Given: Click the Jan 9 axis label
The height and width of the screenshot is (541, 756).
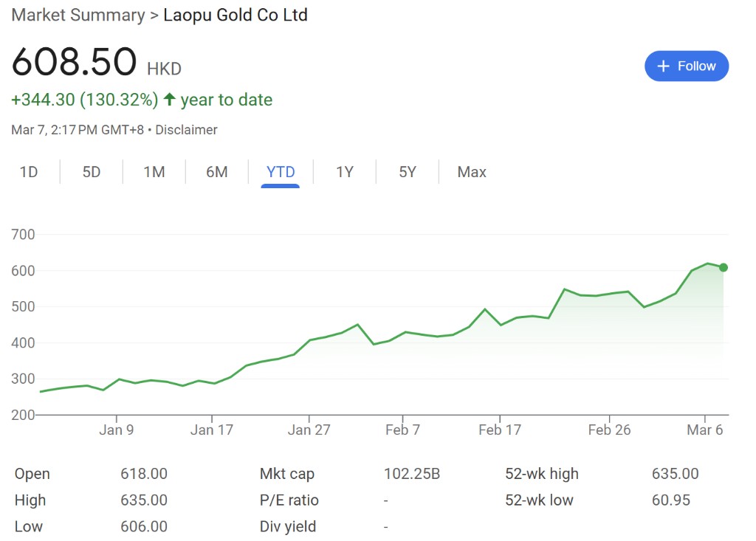Looking at the screenshot, I should click(x=117, y=430).
